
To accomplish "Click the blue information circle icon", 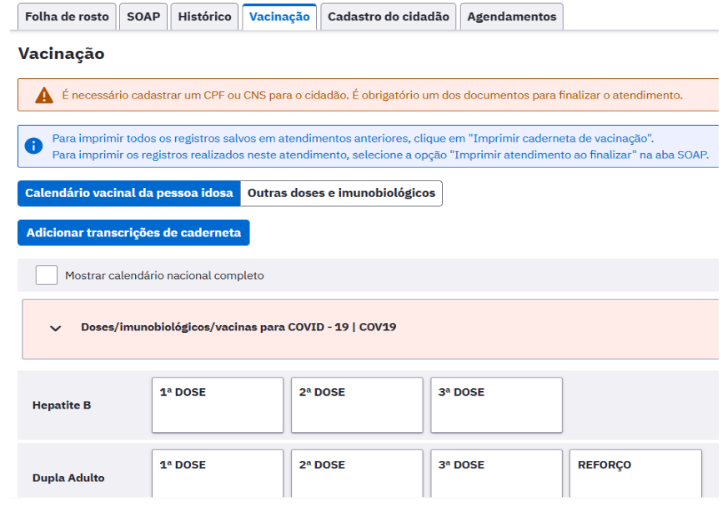I will click(34, 146).
